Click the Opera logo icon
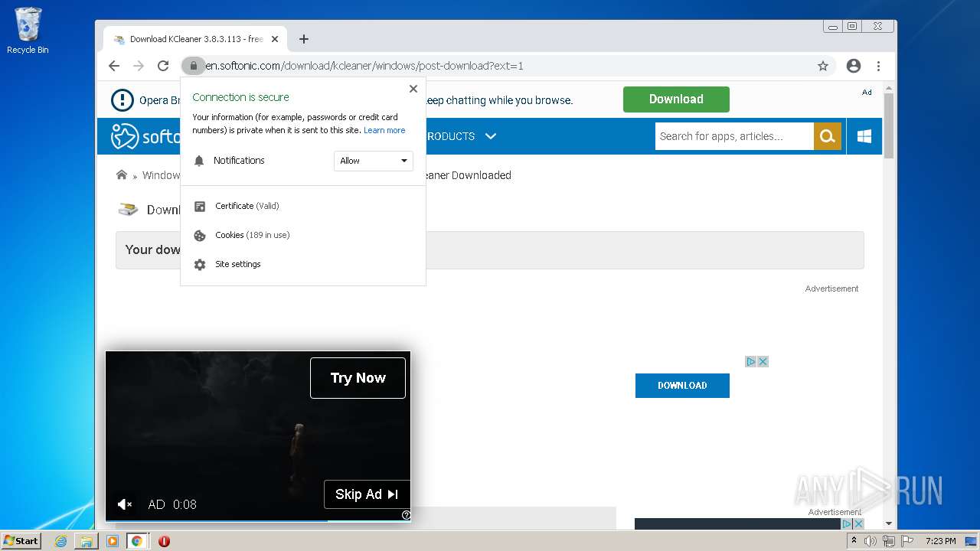 coord(122,100)
